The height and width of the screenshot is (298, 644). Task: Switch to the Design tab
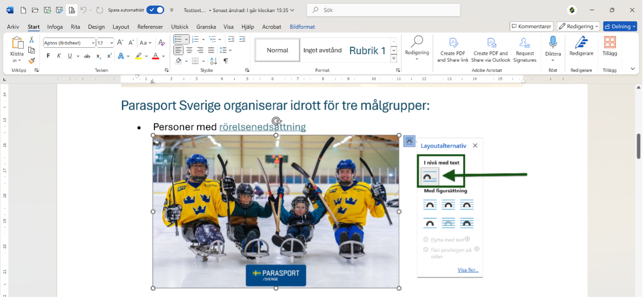click(x=96, y=27)
